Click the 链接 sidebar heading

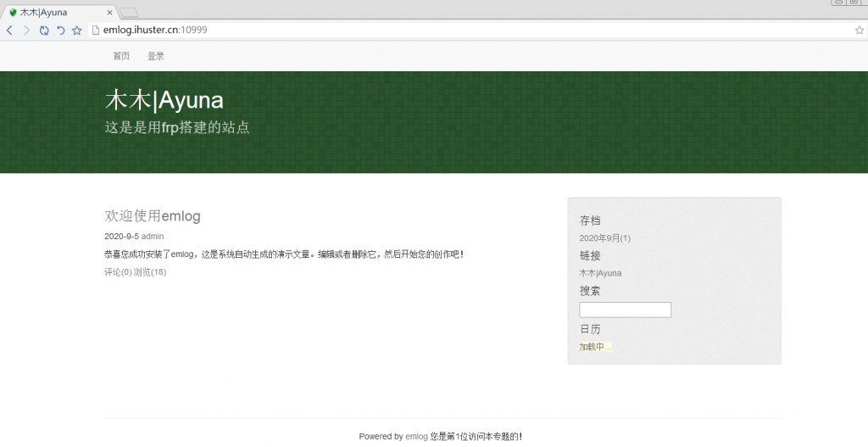tap(590, 255)
